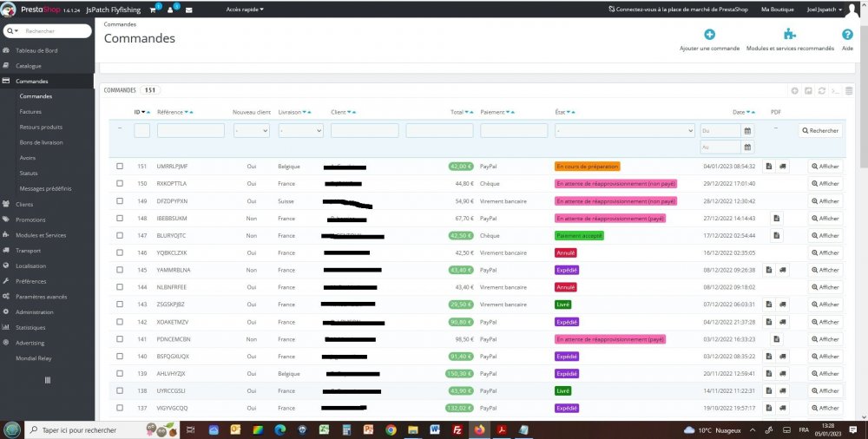Click the Rechercher filter button

point(820,131)
